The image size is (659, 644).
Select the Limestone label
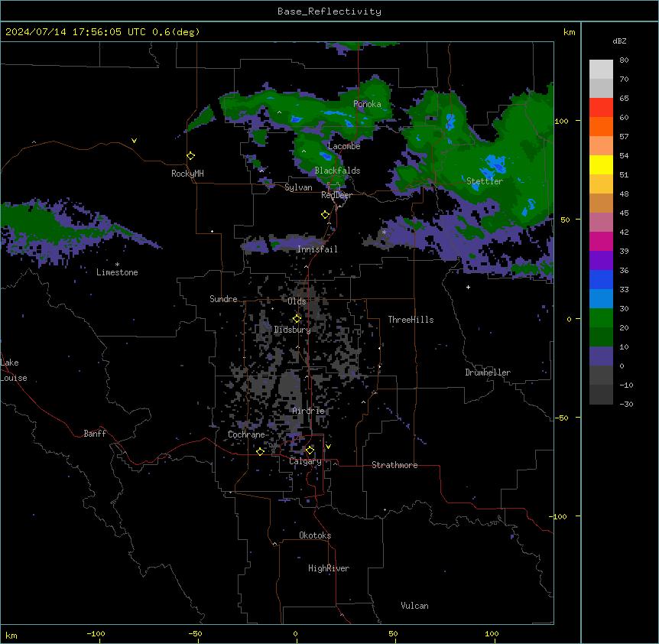coord(117,272)
